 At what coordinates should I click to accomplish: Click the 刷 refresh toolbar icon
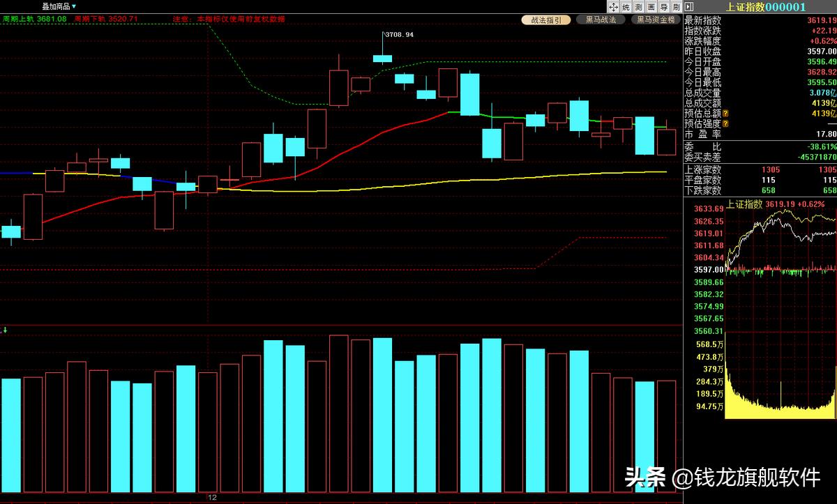click(675, 6)
